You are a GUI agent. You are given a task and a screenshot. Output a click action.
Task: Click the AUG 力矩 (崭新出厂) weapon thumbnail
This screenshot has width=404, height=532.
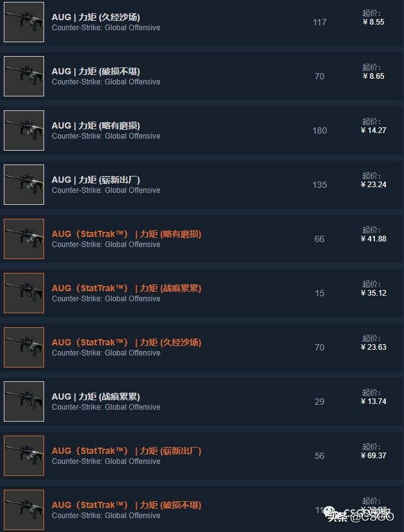coord(24,185)
